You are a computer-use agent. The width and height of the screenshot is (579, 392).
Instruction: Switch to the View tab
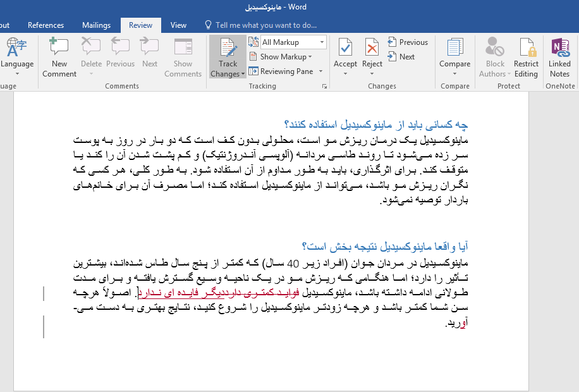click(x=178, y=25)
